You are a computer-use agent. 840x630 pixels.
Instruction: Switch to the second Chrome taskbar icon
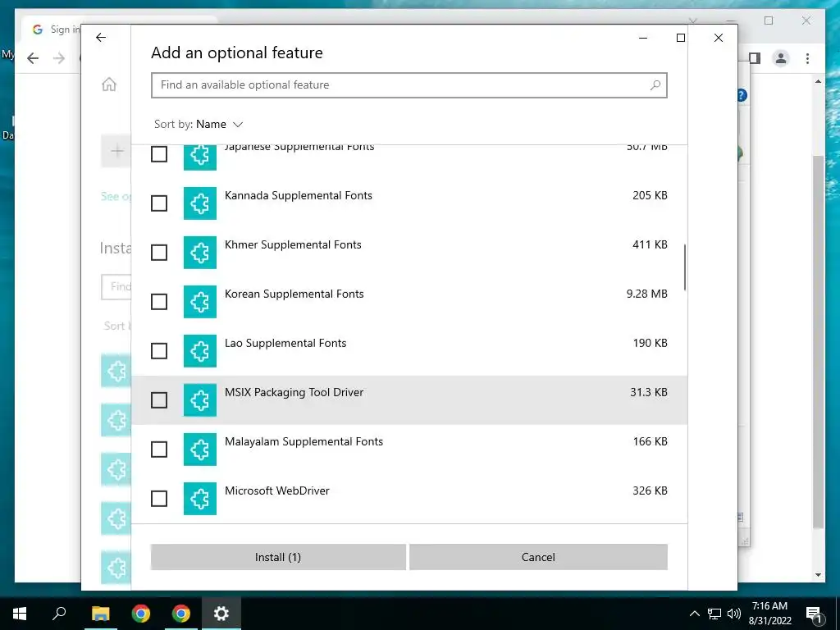click(181, 614)
